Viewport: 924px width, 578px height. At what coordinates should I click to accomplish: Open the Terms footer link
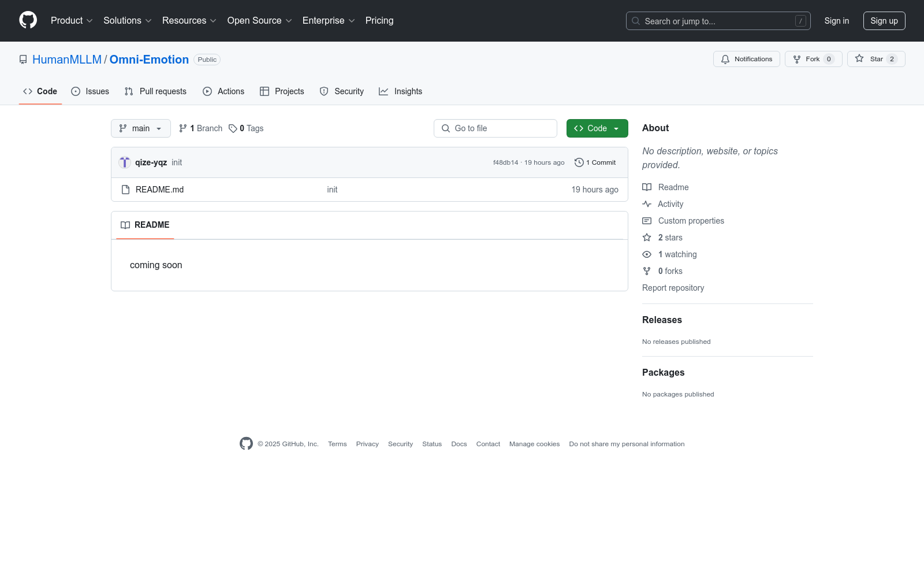[x=337, y=444]
